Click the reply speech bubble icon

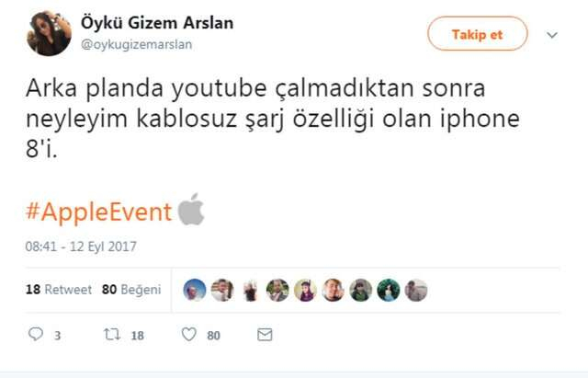(x=36, y=334)
